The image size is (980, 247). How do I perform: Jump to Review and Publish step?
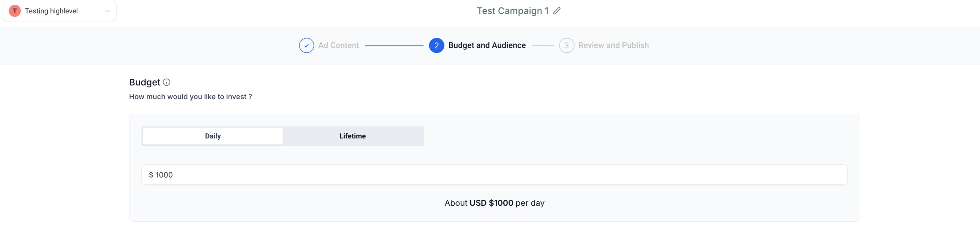point(613,45)
